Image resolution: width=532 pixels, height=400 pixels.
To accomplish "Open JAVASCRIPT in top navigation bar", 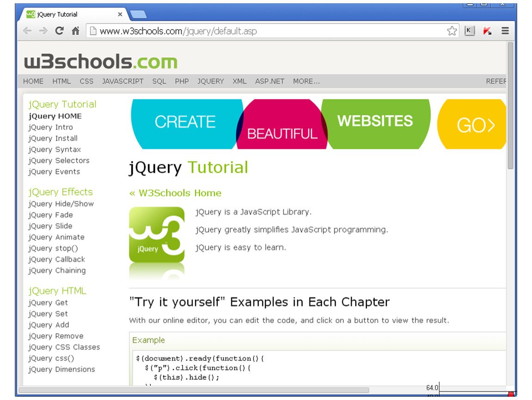I will 123,81.
